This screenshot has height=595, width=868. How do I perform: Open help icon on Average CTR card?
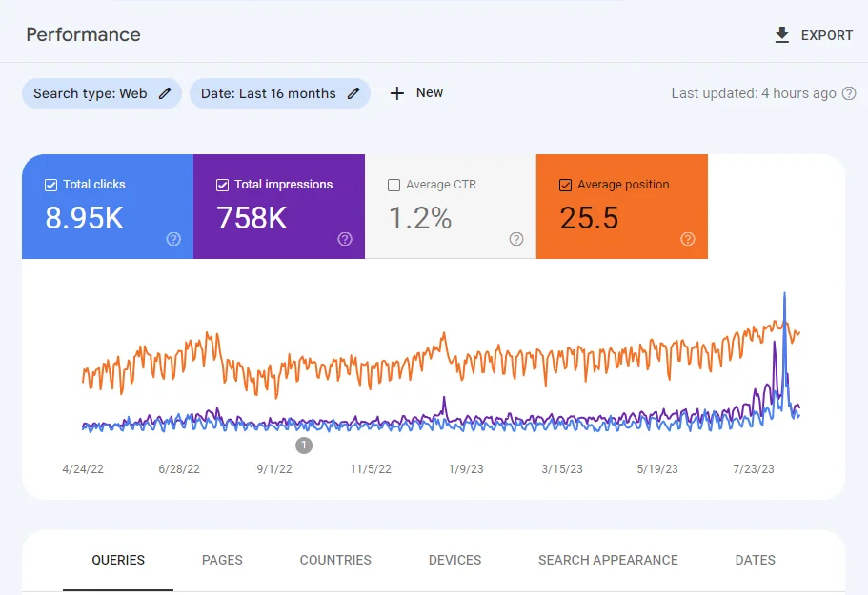click(516, 239)
